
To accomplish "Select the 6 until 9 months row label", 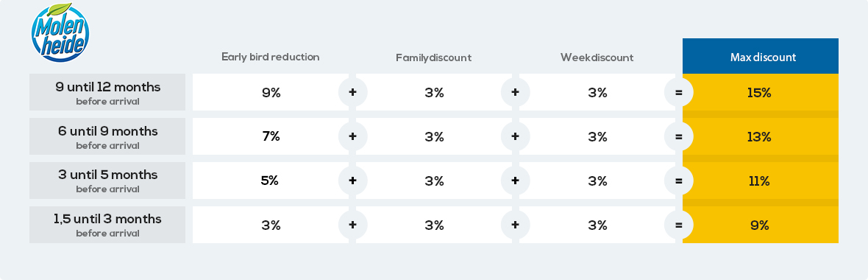I will (107, 136).
